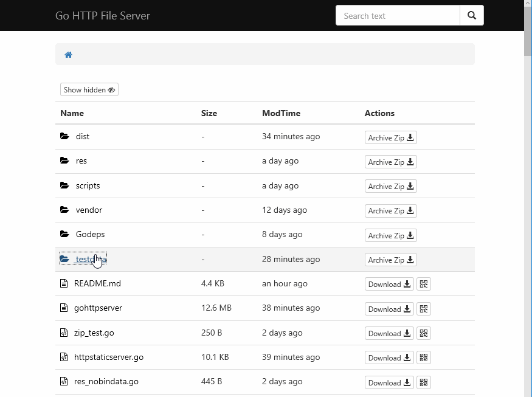Download the gohttpserver binary
The height and width of the screenshot is (397, 532).
(x=389, y=309)
